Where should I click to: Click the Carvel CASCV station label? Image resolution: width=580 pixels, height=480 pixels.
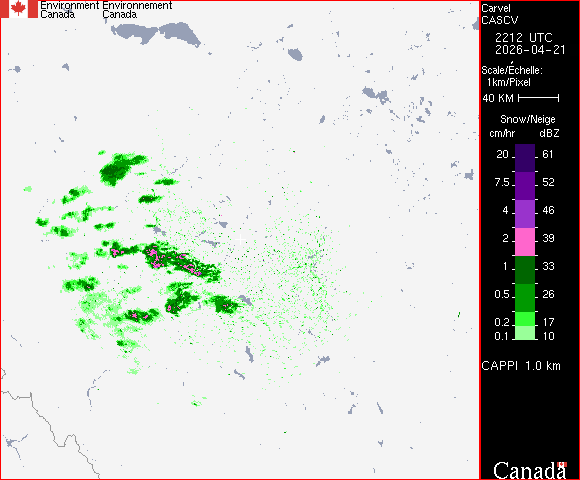[x=499, y=14]
